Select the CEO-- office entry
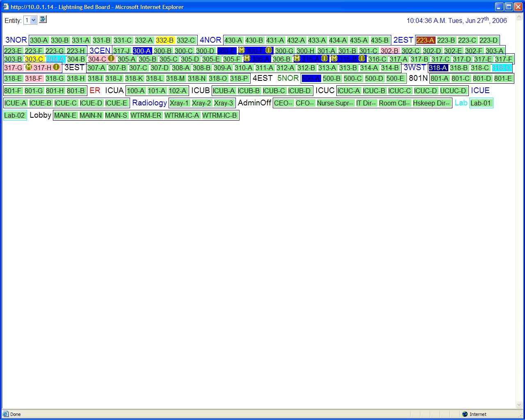This screenshot has height=420, width=525. [x=283, y=103]
